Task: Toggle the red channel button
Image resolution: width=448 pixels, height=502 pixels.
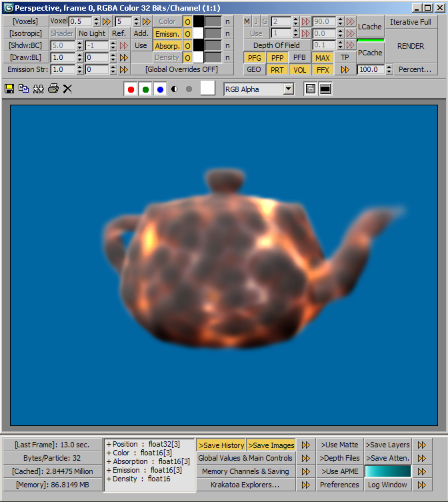Action: pos(131,89)
